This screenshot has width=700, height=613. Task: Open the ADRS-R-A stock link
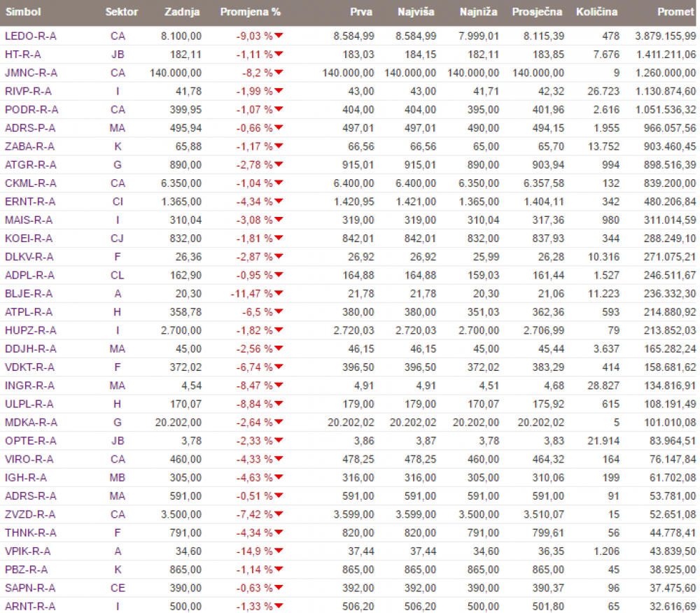pos(30,496)
